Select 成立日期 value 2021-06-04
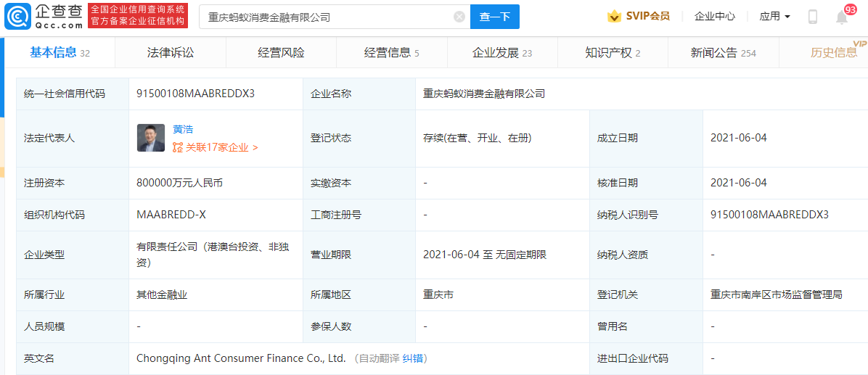This screenshot has height=375, width=868. tap(739, 139)
